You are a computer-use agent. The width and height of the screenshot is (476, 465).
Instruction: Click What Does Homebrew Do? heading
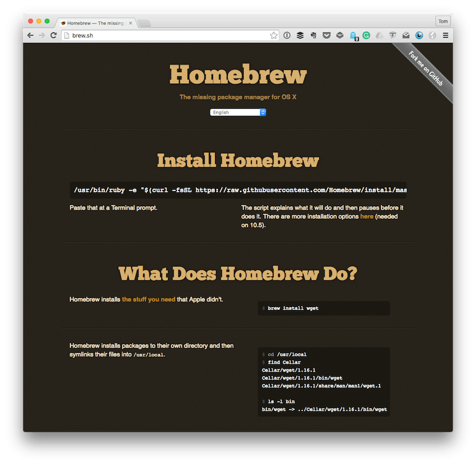click(238, 273)
